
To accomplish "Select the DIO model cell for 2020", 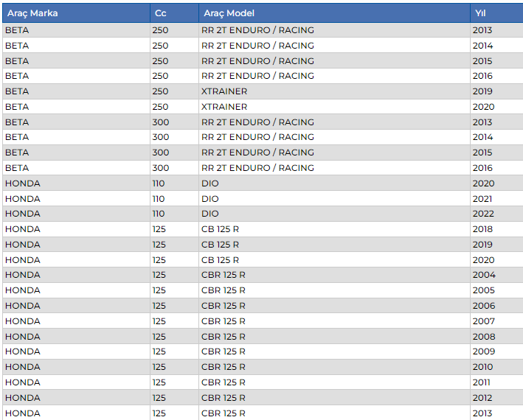I will click(210, 183).
